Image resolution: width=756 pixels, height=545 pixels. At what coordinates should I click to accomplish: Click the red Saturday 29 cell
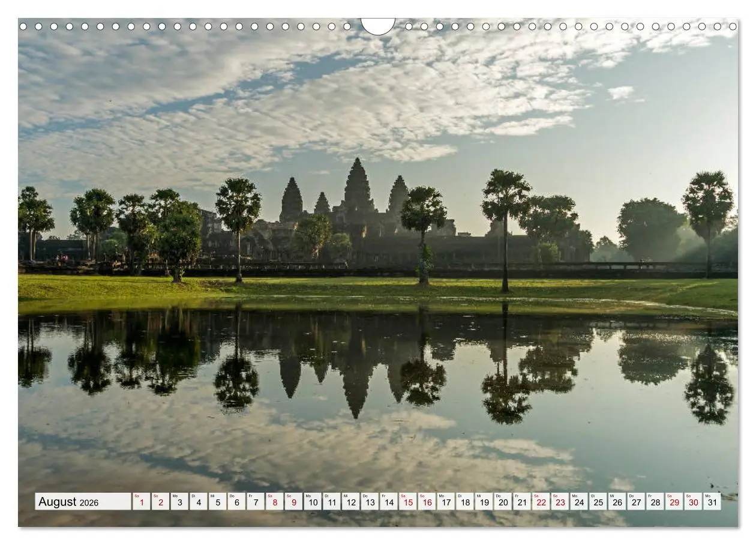pos(674,502)
